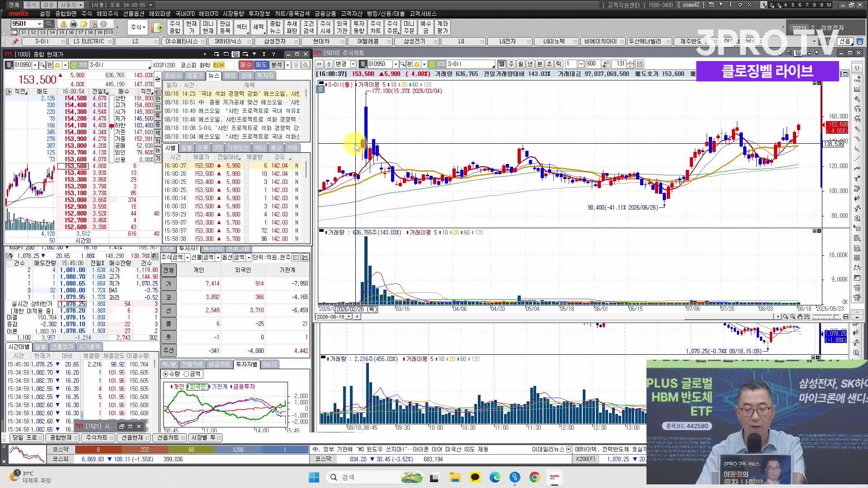The width and height of the screenshot is (868, 488).
Task: Open the 해외주식 menu
Action: (x=107, y=14)
